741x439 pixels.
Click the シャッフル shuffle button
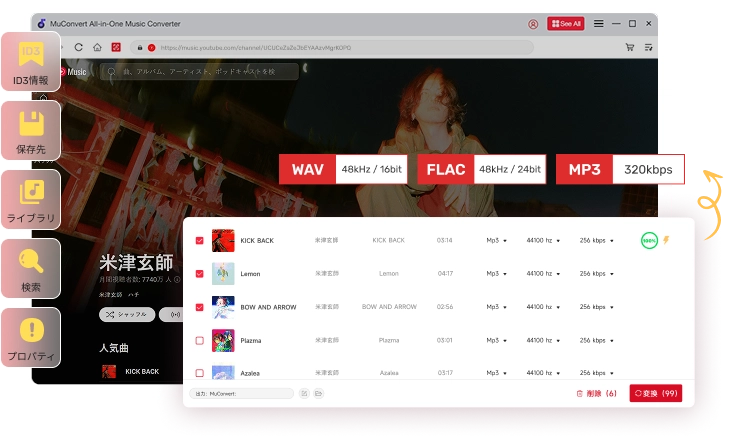127,315
